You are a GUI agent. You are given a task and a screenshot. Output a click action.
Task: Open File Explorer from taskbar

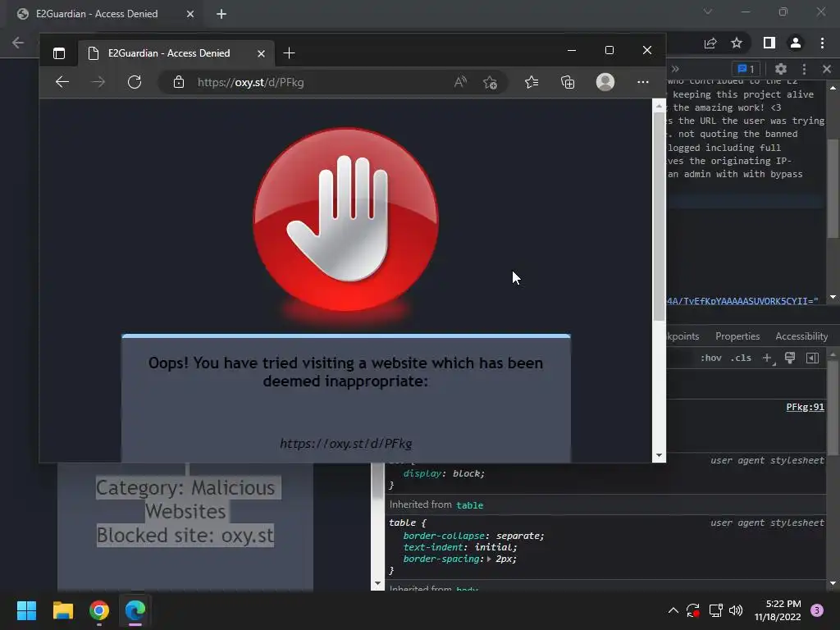(62, 610)
